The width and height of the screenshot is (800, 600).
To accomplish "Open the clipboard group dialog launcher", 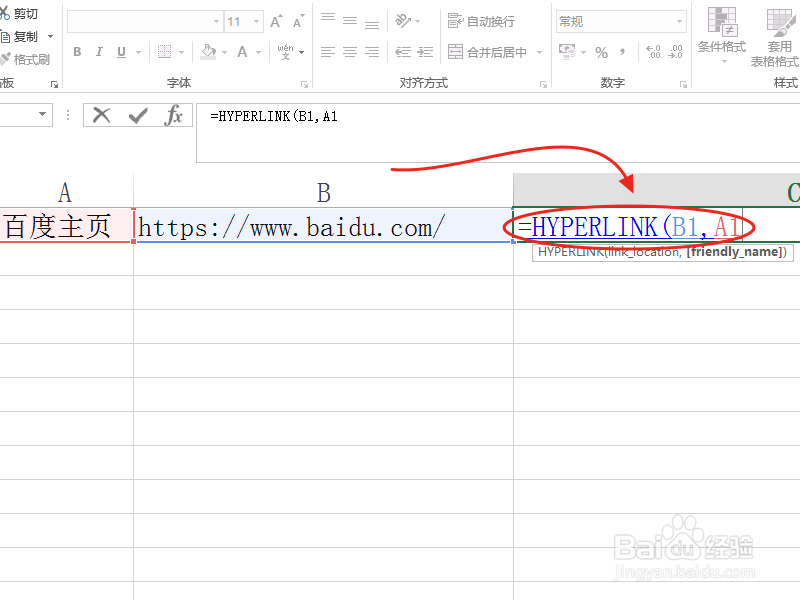I will tap(54, 84).
